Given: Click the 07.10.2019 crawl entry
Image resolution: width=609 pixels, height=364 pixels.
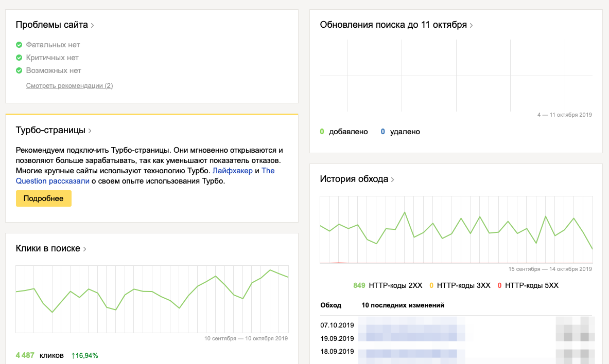Looking at the screenshot, I should [x=337, y=325].
